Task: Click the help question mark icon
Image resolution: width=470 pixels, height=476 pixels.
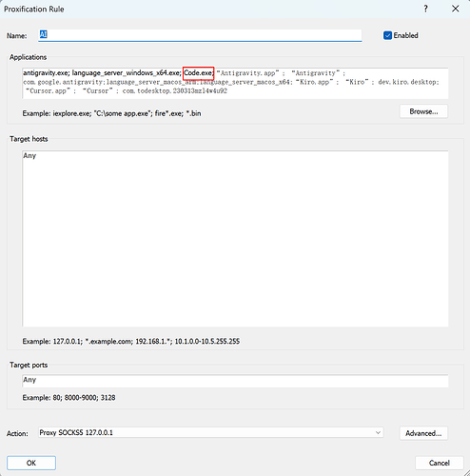Action: click(425, 9)
